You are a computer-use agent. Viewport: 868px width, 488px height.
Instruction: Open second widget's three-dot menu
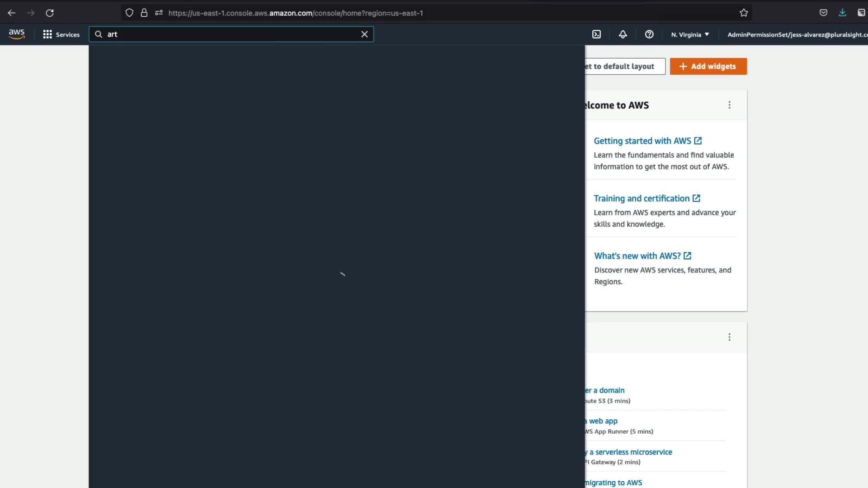tap(729, 337)
